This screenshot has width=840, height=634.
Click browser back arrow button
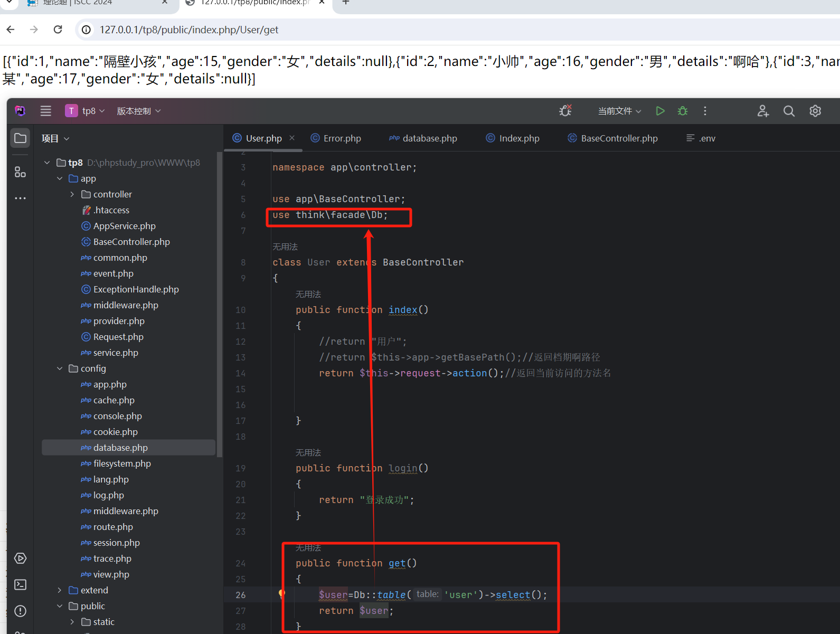pyautogui.click(x=11, y=30)
